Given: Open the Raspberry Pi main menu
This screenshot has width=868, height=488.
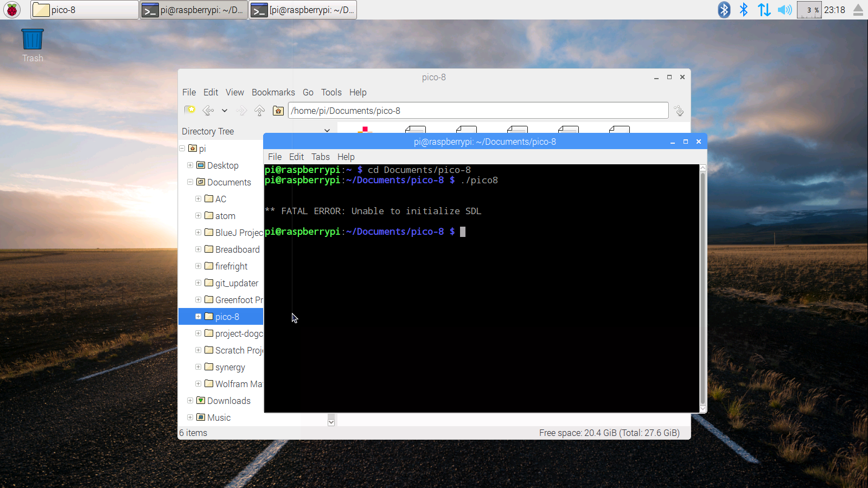Looking at the screenshot, I should tap(11, 10).
